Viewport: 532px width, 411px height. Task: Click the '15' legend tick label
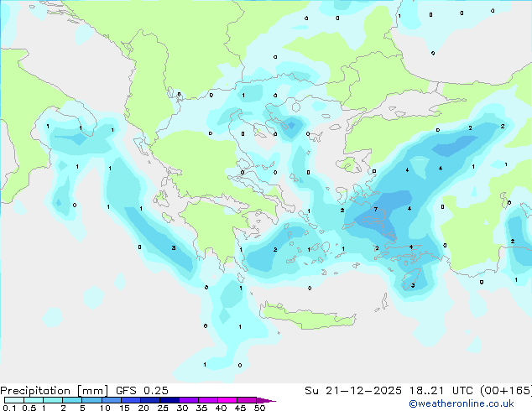tap(124, 408)
